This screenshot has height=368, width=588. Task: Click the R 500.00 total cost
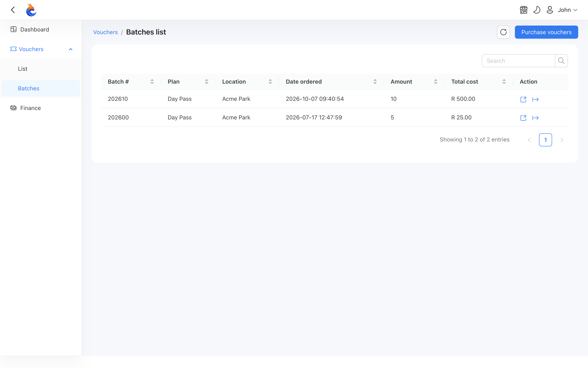tap(463, 99)
